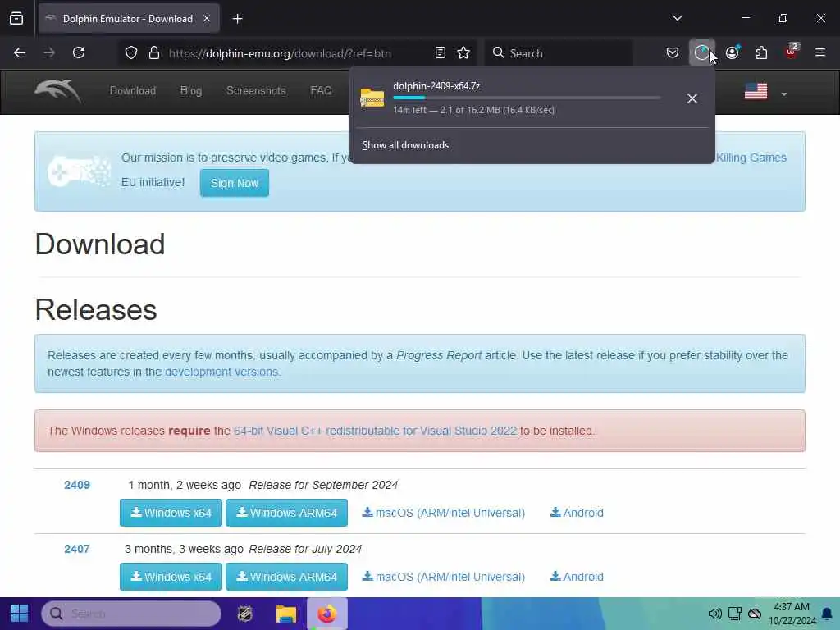Screen dimensions: 840x630
Task: Click the Firefox Search box
Action: coord(559,53)
